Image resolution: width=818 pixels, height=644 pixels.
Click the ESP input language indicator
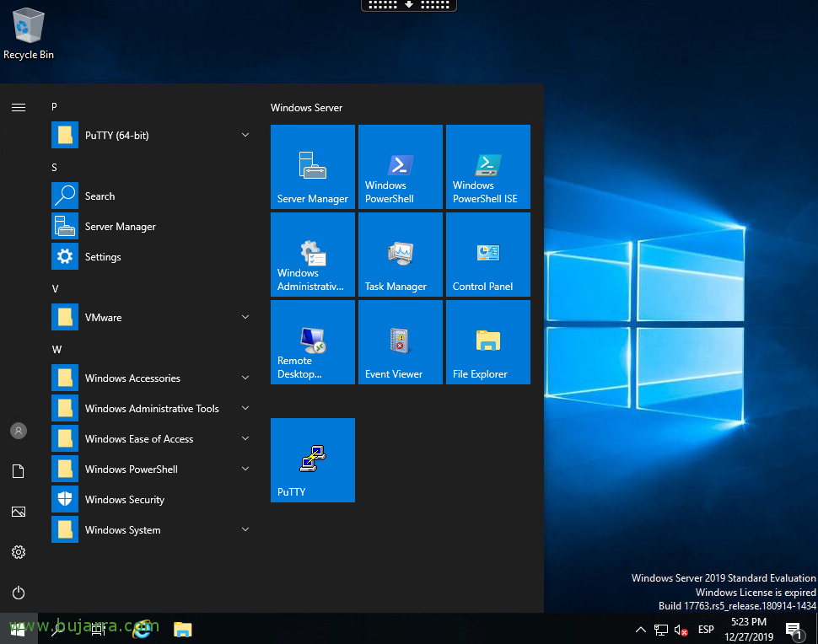click(x=706, y=630)
